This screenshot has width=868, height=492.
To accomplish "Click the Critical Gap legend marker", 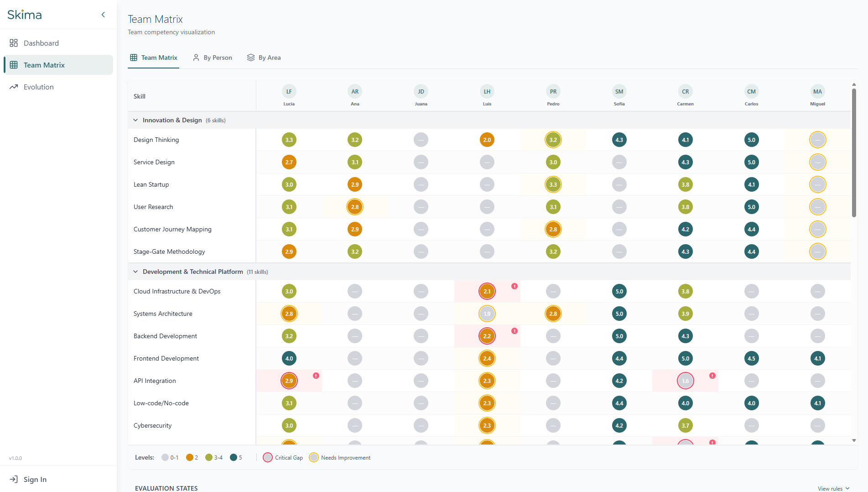I will click(268, 457).
